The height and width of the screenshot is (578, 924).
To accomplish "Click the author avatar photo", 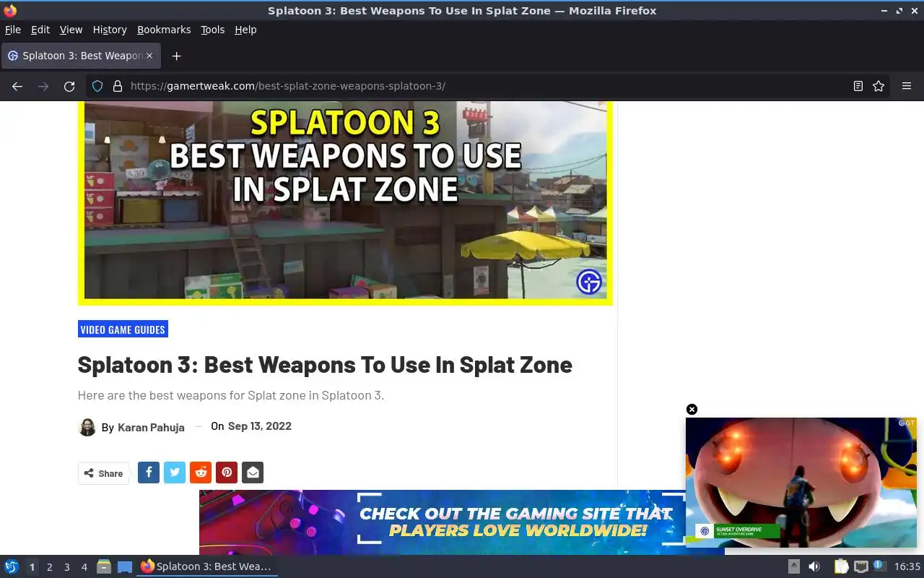I will click(87, 427).
